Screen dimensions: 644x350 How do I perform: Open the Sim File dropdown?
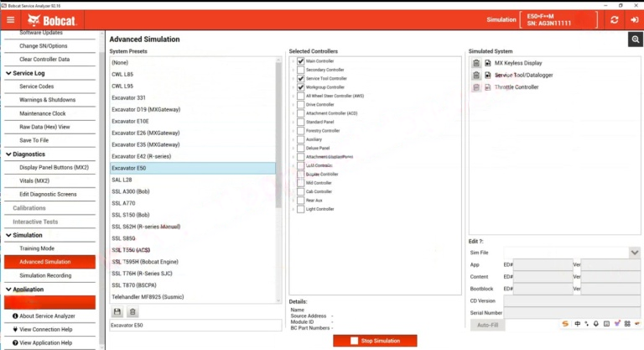(x=634, y=252)
